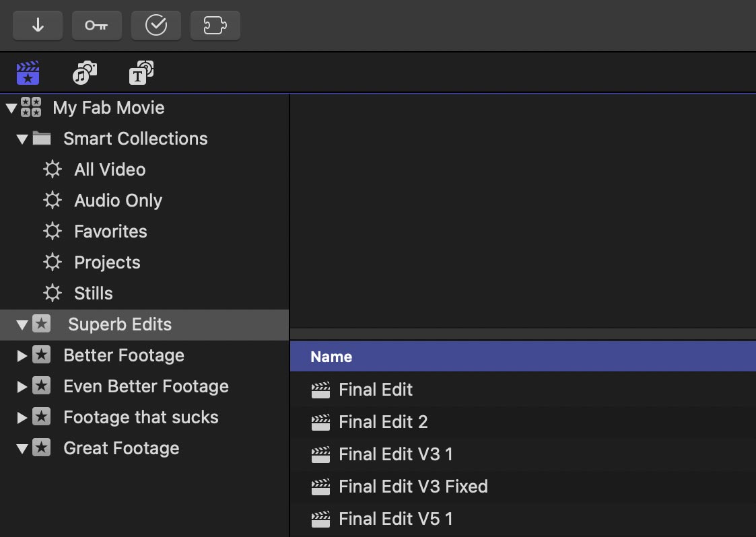
Task: Click the Even Better Footage star icon
Action: pyautogui.click(x=42, y=386)
